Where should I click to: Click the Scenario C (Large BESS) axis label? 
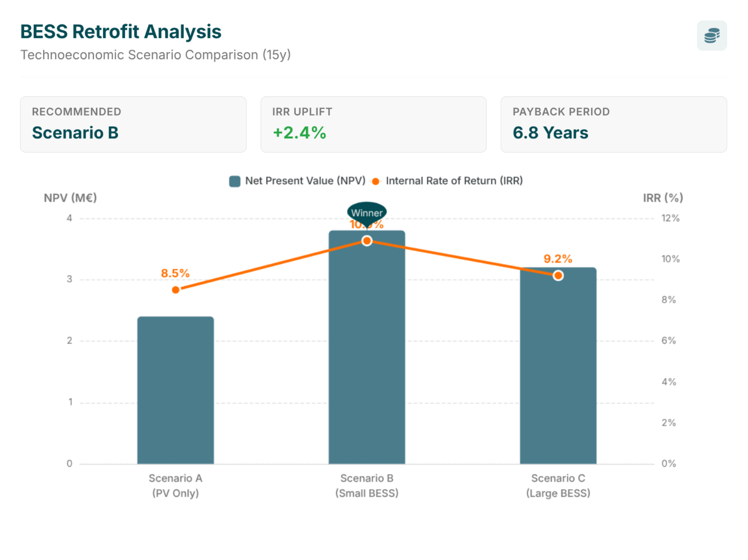click(558, 485)
